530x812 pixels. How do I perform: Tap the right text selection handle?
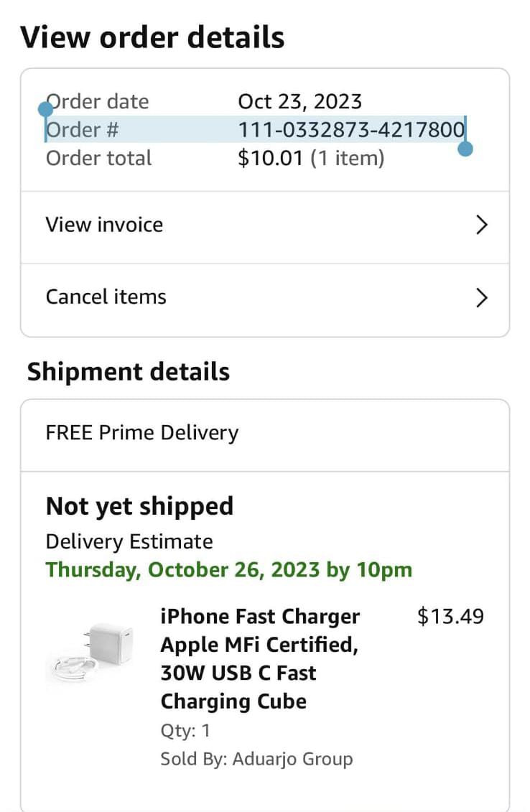point(465,149)
